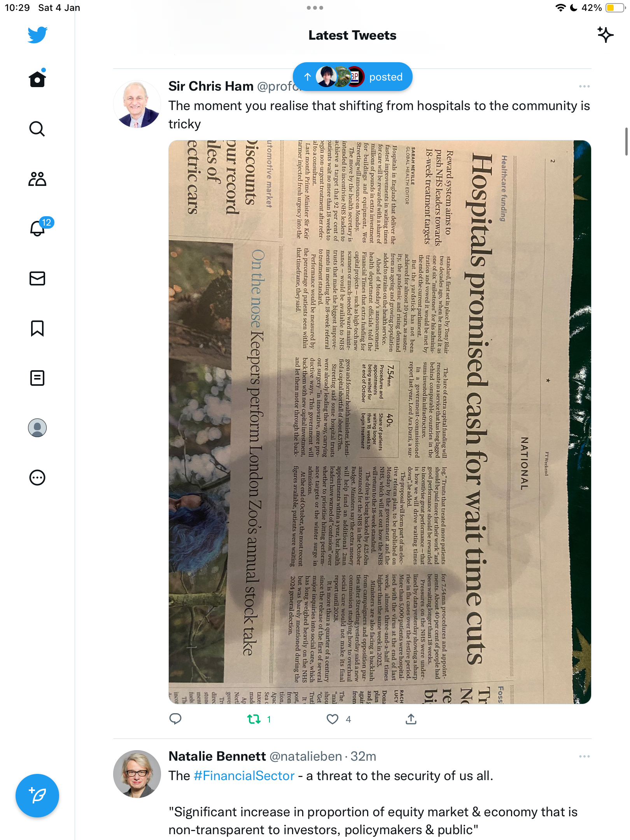Viewport: 630px width, 840px height.
Task: Open the #FinancialSector hashtag link
Action: point(244,776)
